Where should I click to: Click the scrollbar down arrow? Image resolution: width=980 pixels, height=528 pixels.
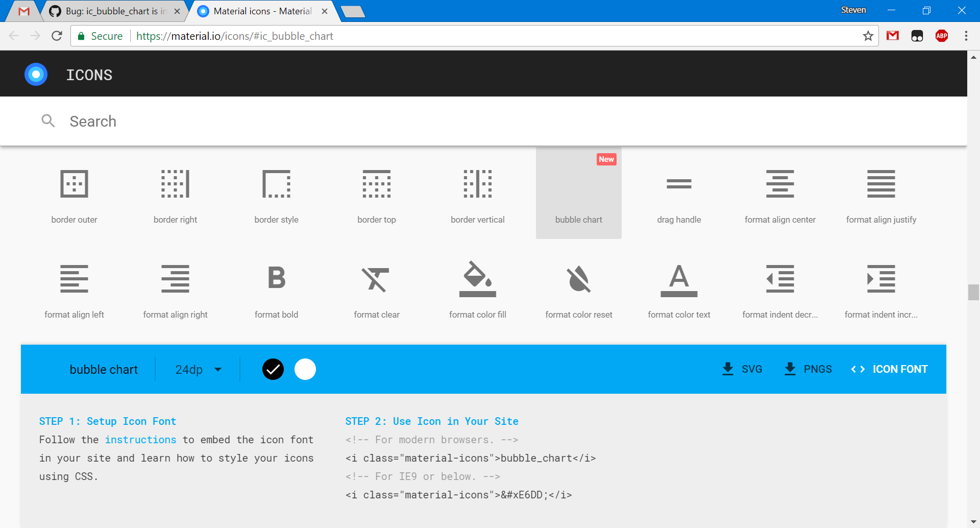coord(973,522)
